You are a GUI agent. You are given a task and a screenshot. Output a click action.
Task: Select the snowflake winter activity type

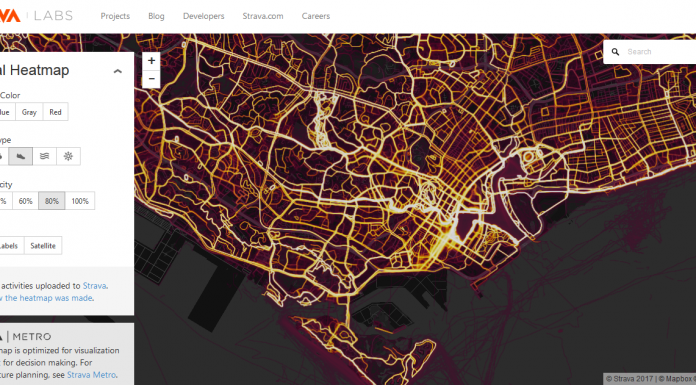(x=68, y=156)
